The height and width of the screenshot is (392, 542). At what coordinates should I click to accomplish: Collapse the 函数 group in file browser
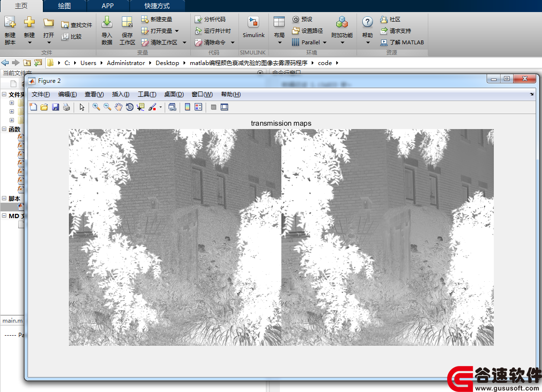[x=4, y=129]
